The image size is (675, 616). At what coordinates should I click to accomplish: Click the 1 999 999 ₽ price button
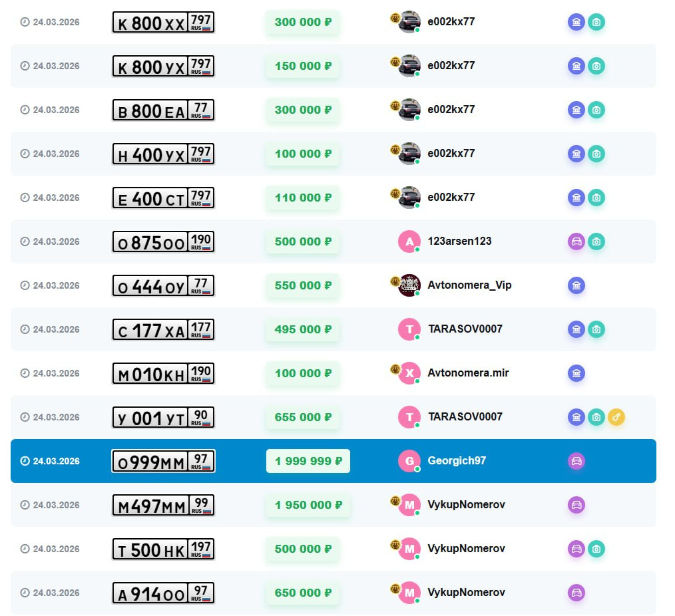(x=308, y=461)
